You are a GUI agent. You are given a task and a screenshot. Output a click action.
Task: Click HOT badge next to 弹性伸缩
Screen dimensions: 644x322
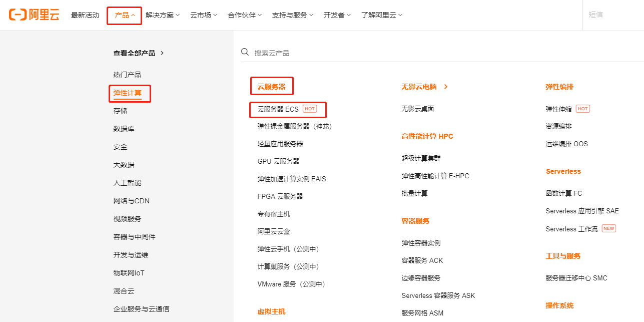pyautogui.click(x=582, y=109)
